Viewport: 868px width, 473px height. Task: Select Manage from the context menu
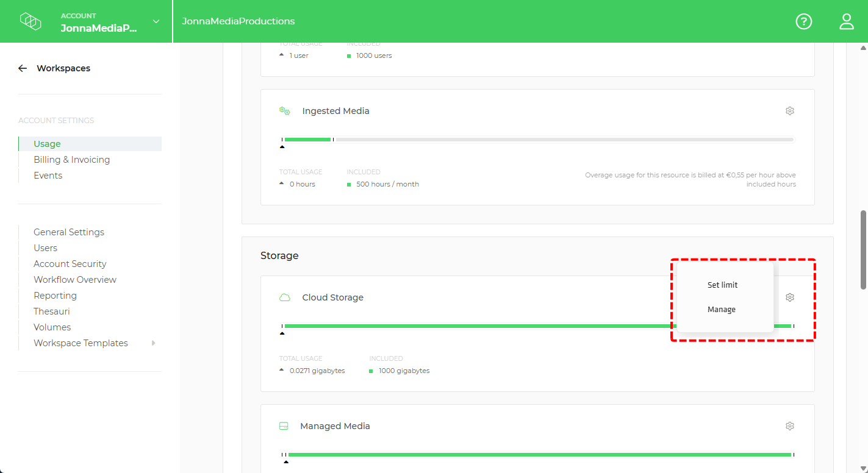coord(722,309)
